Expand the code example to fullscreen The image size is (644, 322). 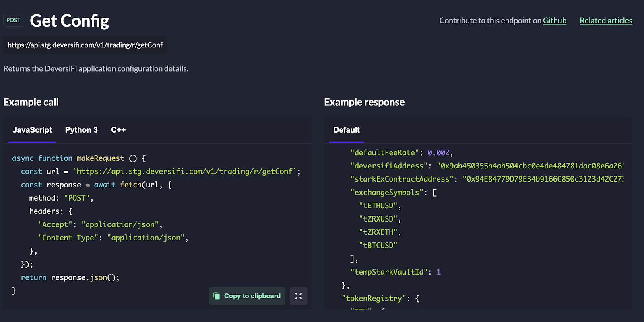[298, 296]
